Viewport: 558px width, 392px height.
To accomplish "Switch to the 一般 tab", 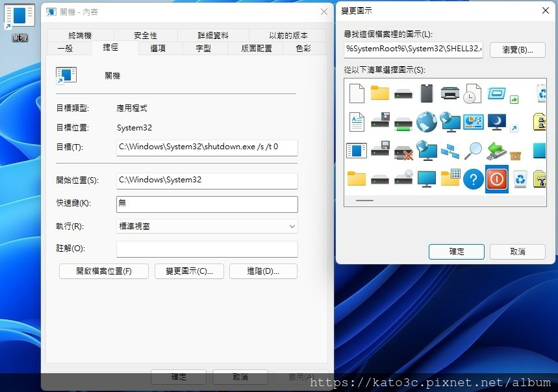I will point(65,48).
